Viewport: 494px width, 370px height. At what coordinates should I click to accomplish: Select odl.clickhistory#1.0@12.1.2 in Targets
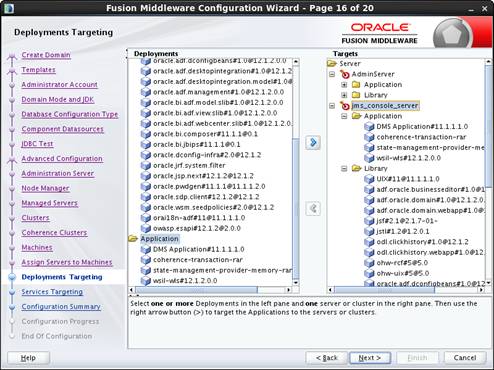pyautogui.click(x=422, y=242)
